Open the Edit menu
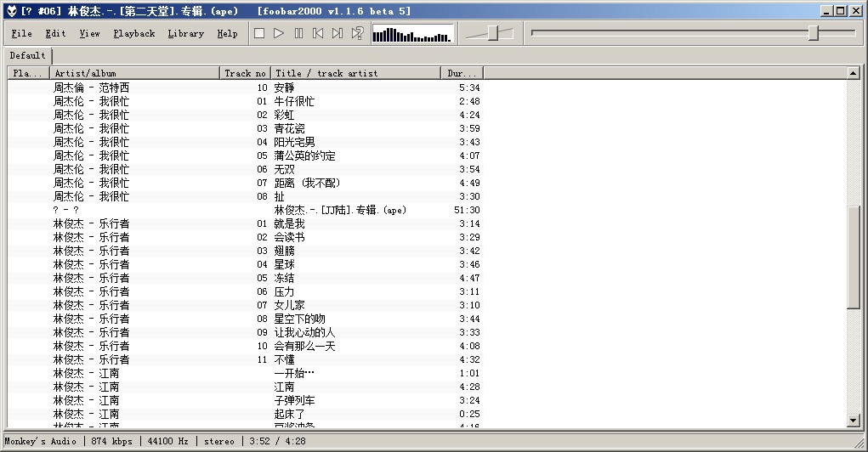Viewport: 868px width, 452px height. (55, 33)
